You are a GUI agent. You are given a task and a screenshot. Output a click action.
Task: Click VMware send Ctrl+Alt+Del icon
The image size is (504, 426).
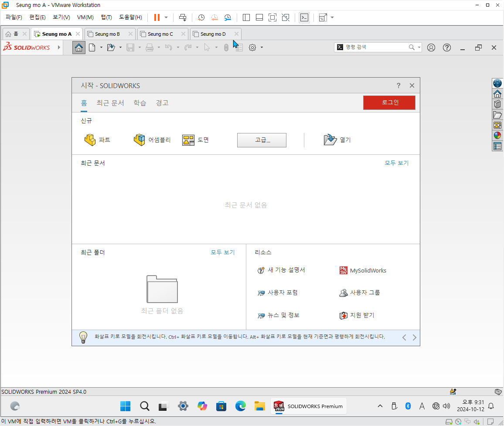pos(183,17)
